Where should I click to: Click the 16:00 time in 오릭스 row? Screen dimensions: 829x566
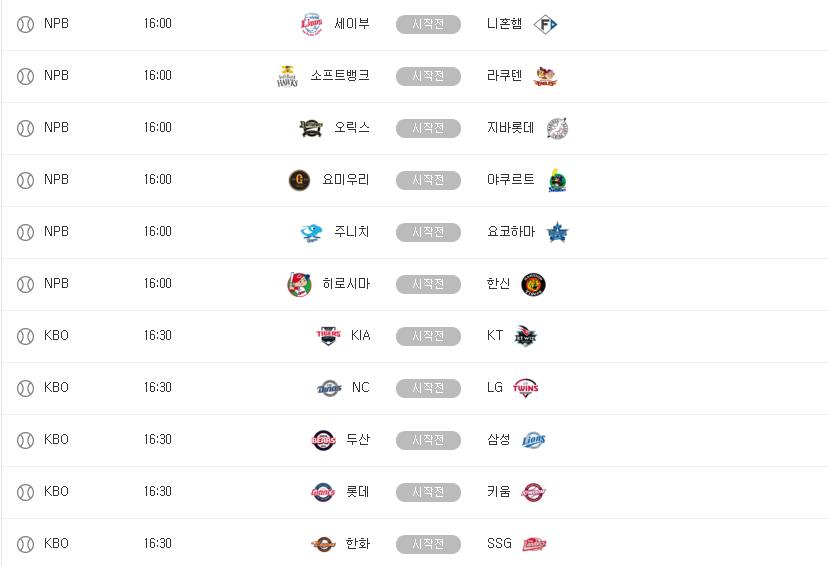click(x=157, y=128)
